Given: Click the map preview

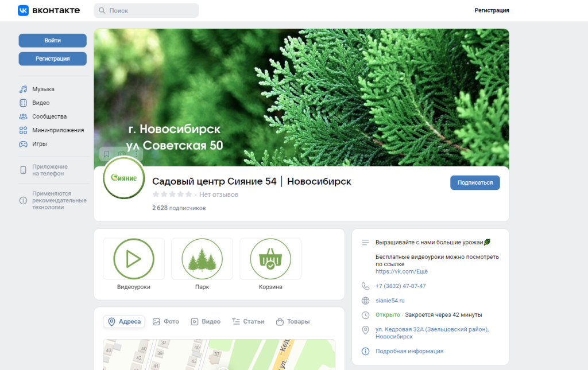Looking at the screenshot, I should [x=219, y=355].
